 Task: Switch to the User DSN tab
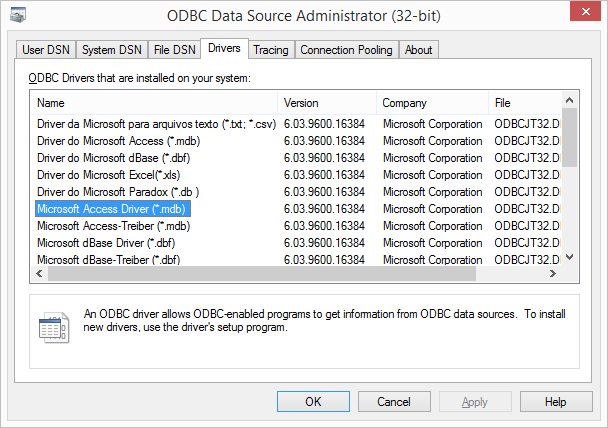[x=46, y=50]
